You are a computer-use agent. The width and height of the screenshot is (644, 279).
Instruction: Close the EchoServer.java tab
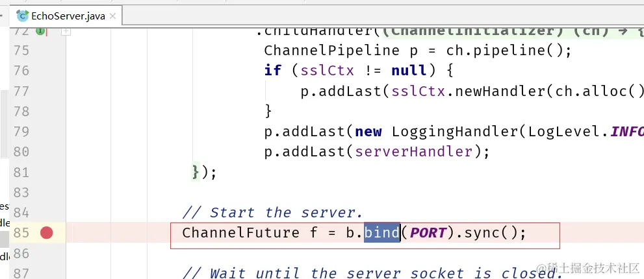(113, 16)
